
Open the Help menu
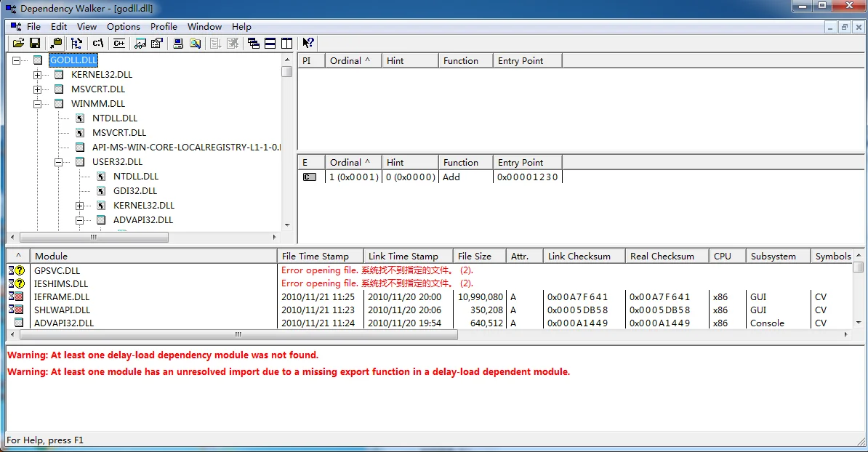click(241, 27)
